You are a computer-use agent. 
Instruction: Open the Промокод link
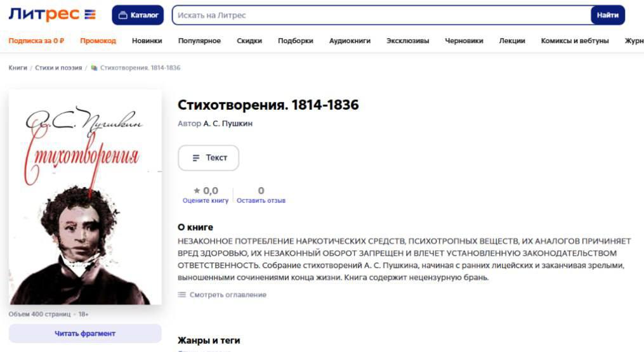point(98,41)
